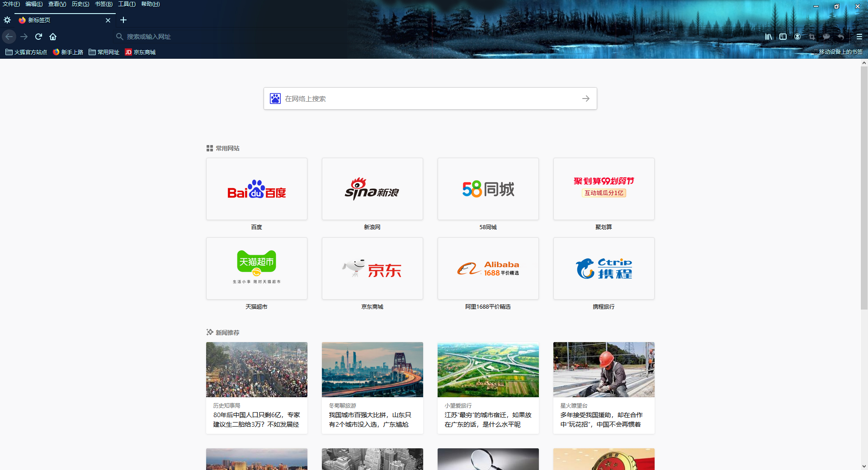The width and height of the screenshot is (868, 470).
Task: Go forward with the forward arrow
Action: tap(24, 37)
